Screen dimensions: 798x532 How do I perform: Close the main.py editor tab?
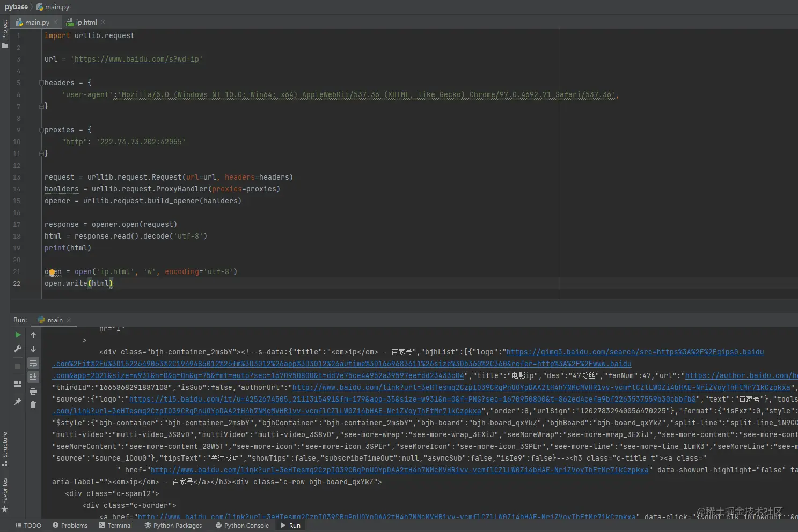[x=55, y=22]
